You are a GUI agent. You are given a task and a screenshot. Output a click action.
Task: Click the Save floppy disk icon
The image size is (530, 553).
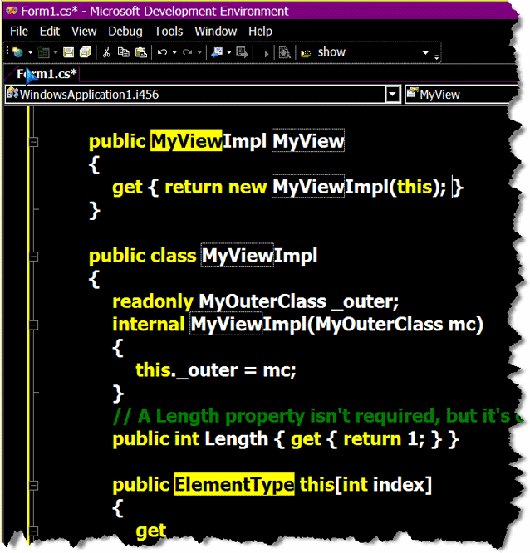click(x=68, y=53)
